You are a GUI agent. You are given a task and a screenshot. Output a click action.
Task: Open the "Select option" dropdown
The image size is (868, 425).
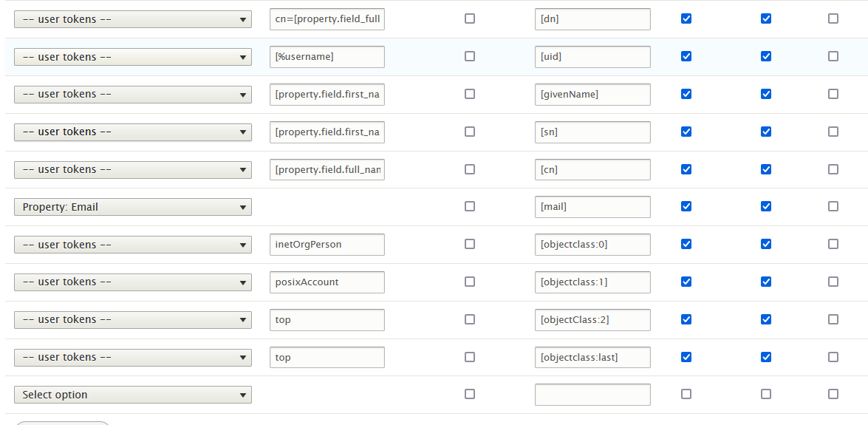click(x=133, y=395)
